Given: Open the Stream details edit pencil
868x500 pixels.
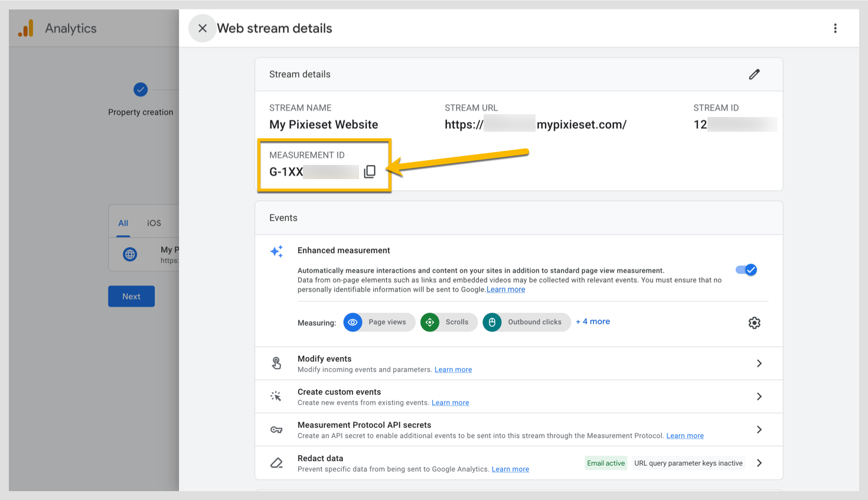Looking at the screenshot, I should click(754, 74).
